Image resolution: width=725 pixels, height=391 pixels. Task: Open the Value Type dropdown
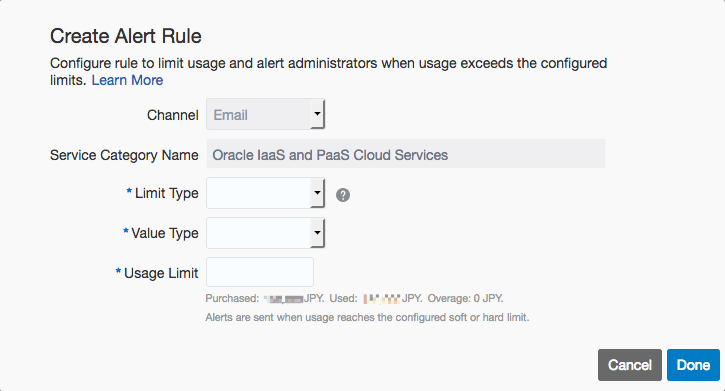click(265, 233)
